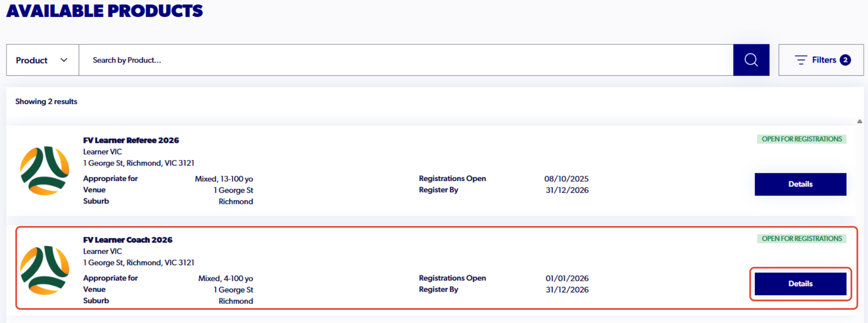Click the magnifying glass search button

751,60
